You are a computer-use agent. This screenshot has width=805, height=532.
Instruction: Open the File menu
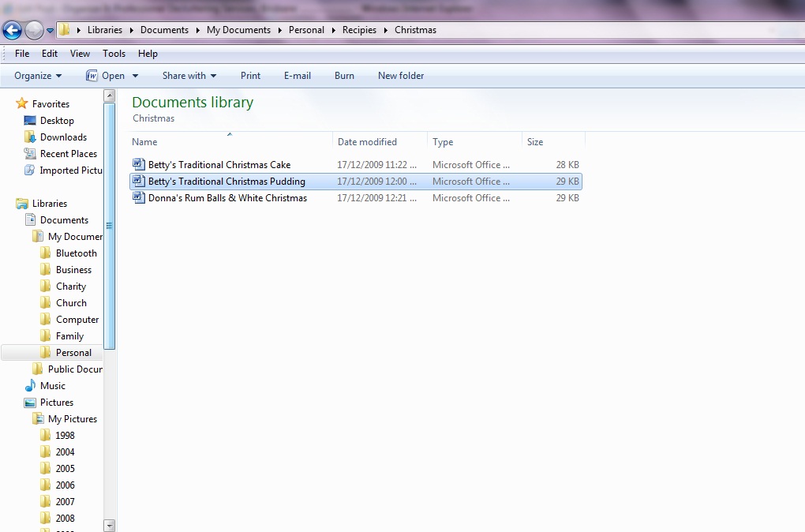click(x=22, y=54)
